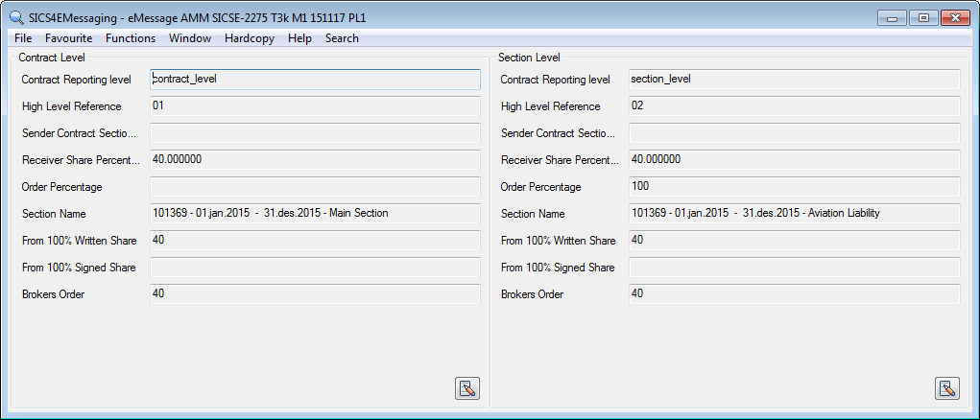Click the Contract Level High Level Reference field showing 01
This screenshot has height=420, width=980.
315,106
